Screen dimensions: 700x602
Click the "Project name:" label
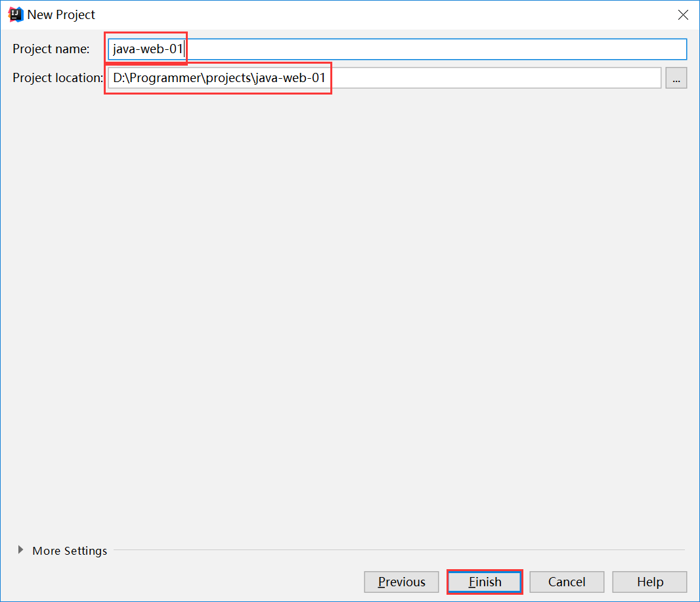51,49
